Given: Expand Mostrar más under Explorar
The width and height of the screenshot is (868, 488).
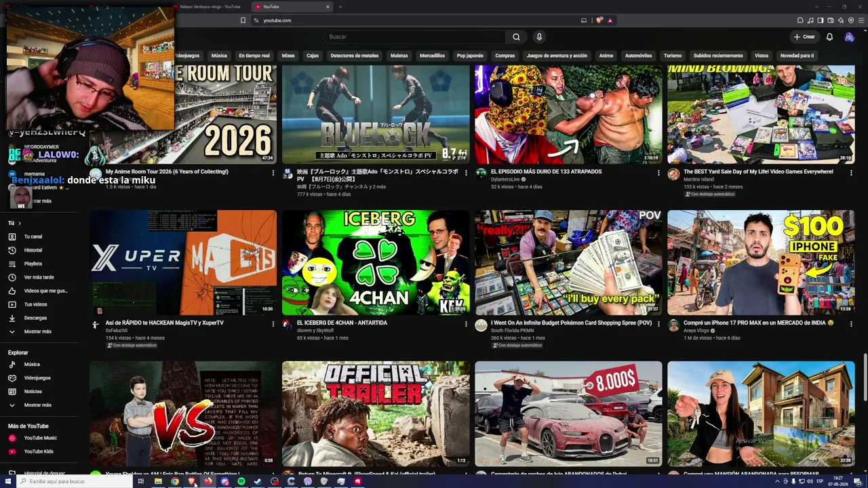Looking at the screenshot, I should [39, 405].
